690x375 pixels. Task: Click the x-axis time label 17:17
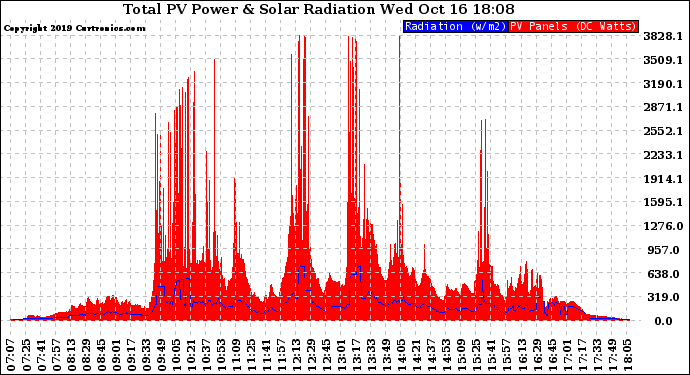click(x=581, y=355)
